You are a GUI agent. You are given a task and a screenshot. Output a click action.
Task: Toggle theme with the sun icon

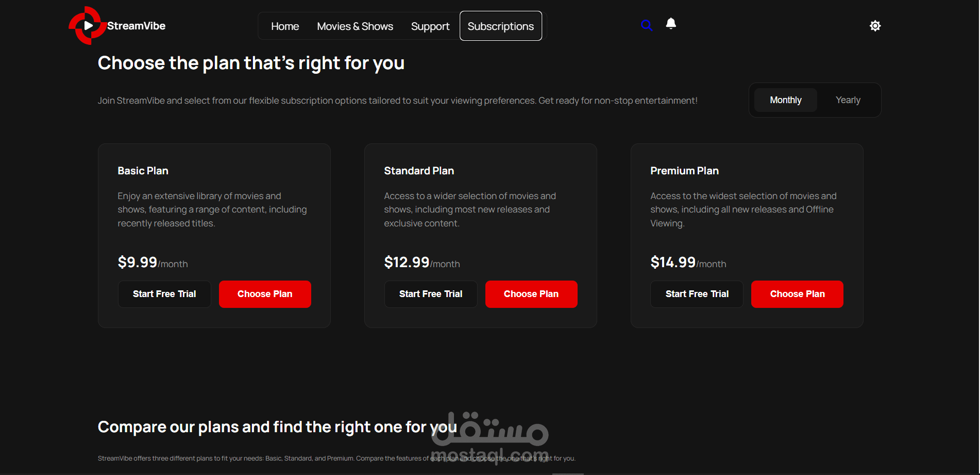click(875, 26)
